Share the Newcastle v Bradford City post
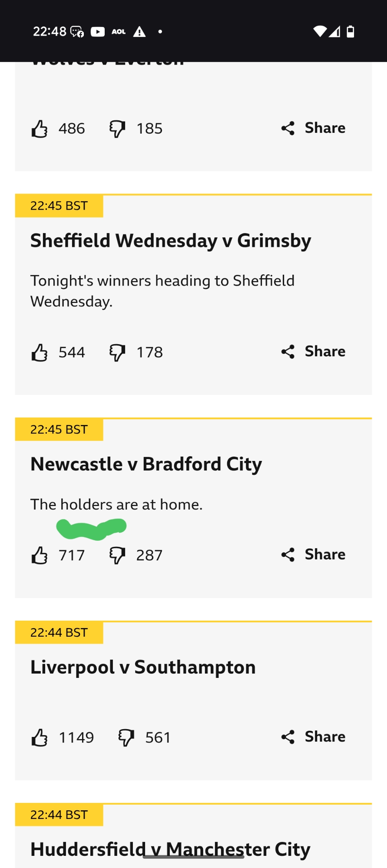This screenshot has height=868, width=387. pos(314,555)
